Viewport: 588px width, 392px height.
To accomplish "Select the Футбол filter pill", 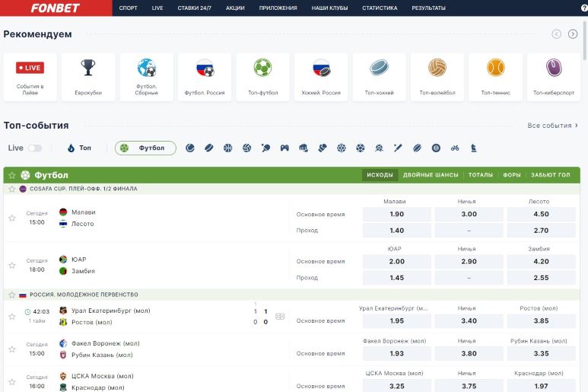I will pos(145,148).
